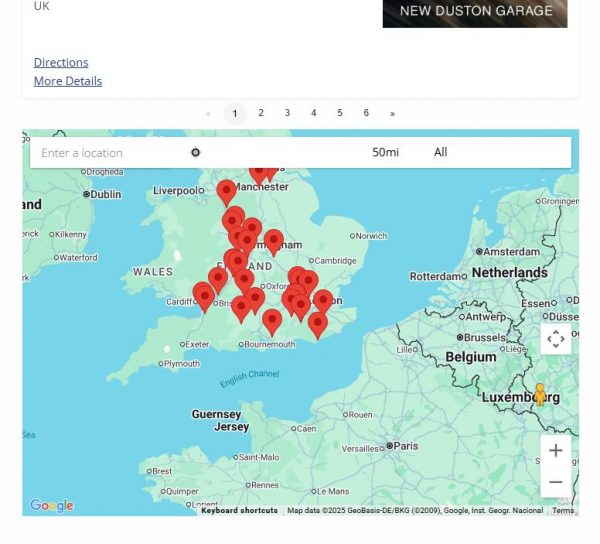Image resolution: width=600 pixels, height=544 pixels.
Task: Click the red map pin near Cardiff
Action: pyautogui.click(x=204, y=295)
